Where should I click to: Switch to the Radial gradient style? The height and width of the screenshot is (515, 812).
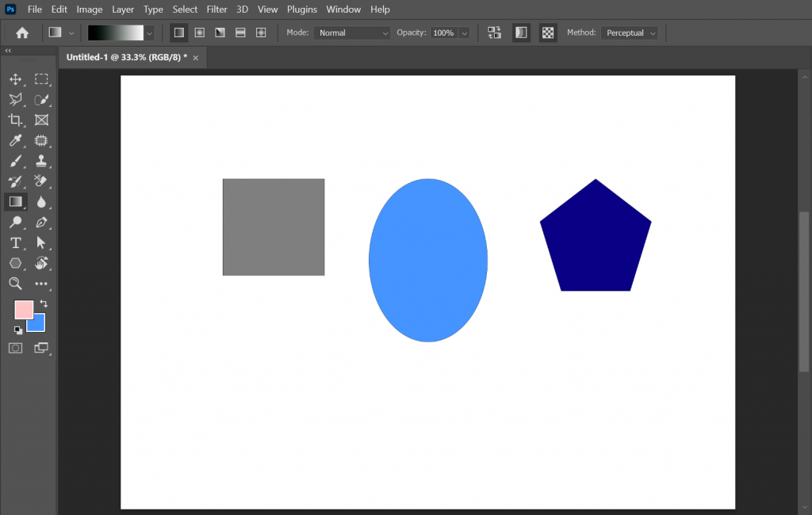pos(199,32)
